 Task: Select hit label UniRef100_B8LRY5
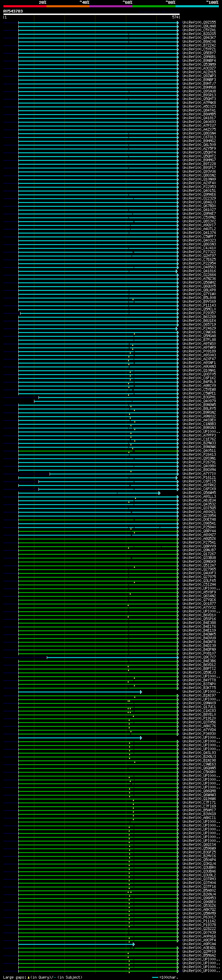199,408
